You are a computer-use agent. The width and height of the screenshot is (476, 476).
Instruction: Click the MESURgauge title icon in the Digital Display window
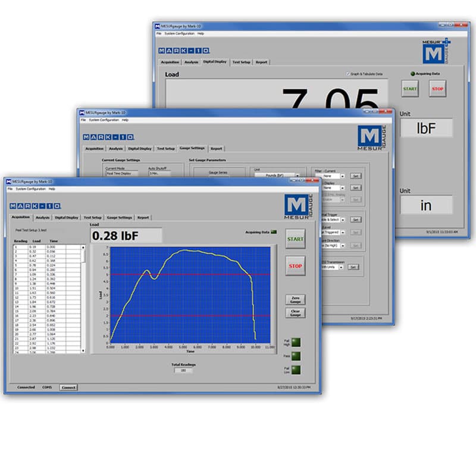pos(157,26)
